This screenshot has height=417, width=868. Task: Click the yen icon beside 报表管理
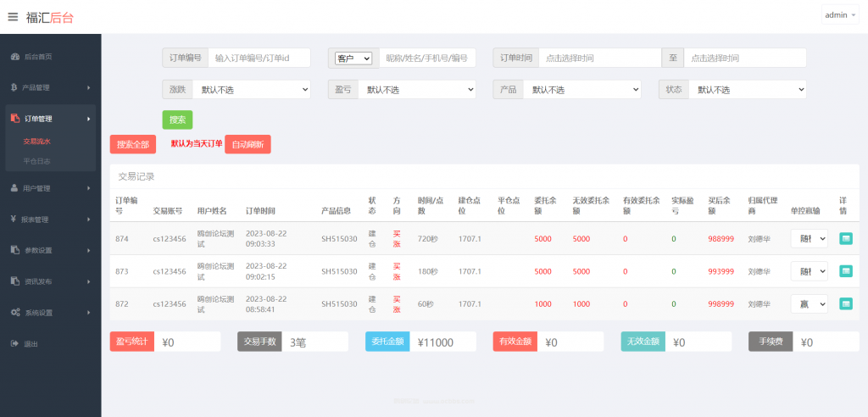[x=14, y=220]
